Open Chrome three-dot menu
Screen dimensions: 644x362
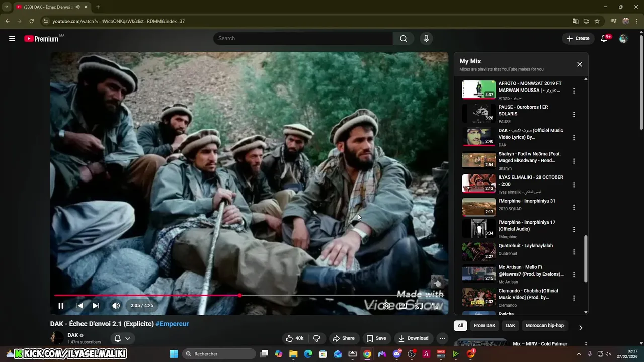637,21
